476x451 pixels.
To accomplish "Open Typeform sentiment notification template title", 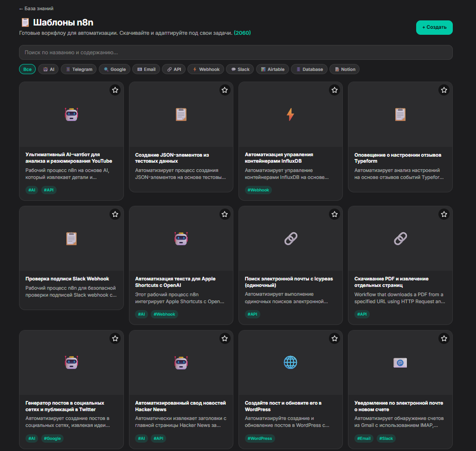I will [x=398, y=158].
